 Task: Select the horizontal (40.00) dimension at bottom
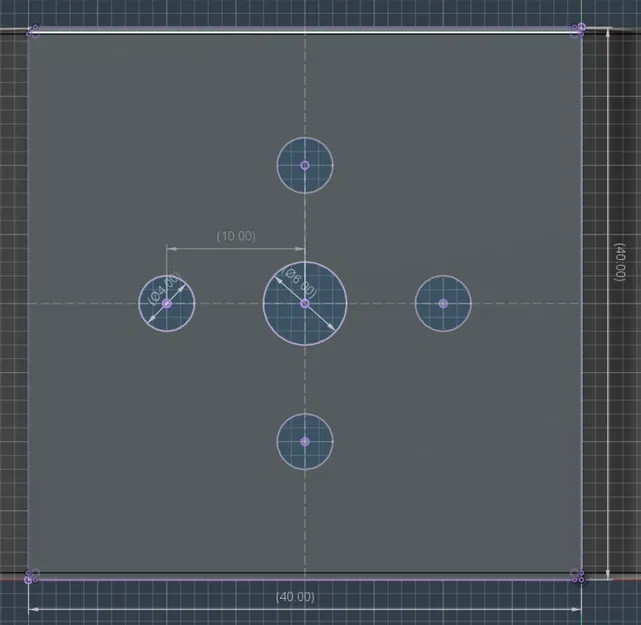[x=295, y=597]
